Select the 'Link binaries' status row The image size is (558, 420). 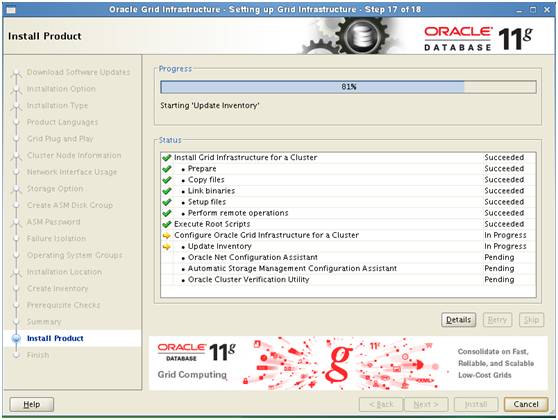click(348, 190)
